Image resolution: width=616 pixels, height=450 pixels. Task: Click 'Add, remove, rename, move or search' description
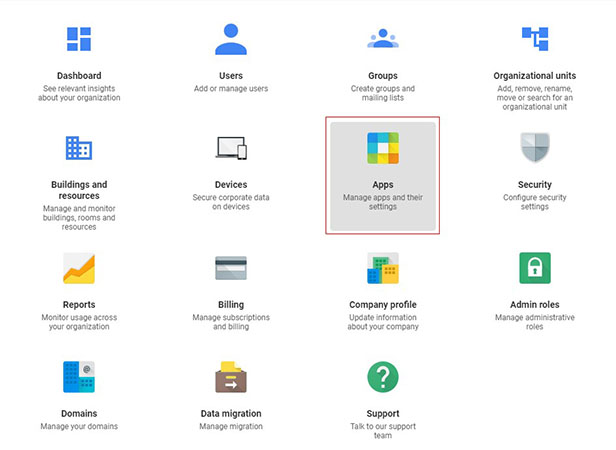tap(535, 97)
